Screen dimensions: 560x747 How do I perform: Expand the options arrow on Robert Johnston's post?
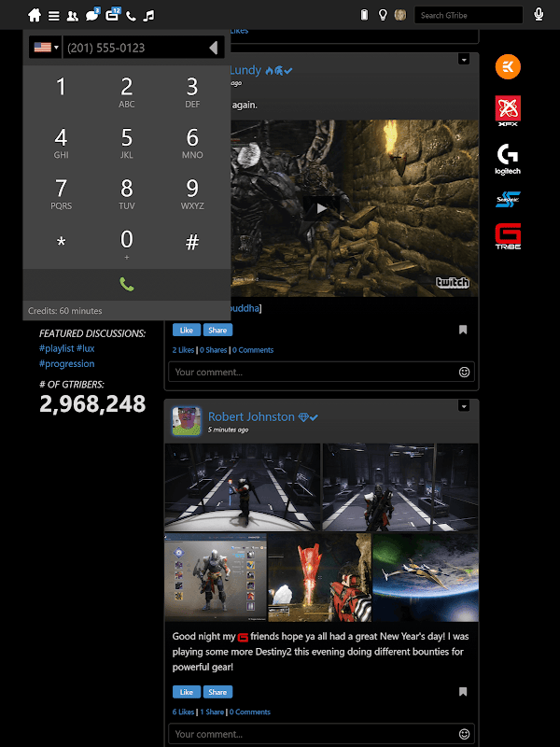point(464,406)
